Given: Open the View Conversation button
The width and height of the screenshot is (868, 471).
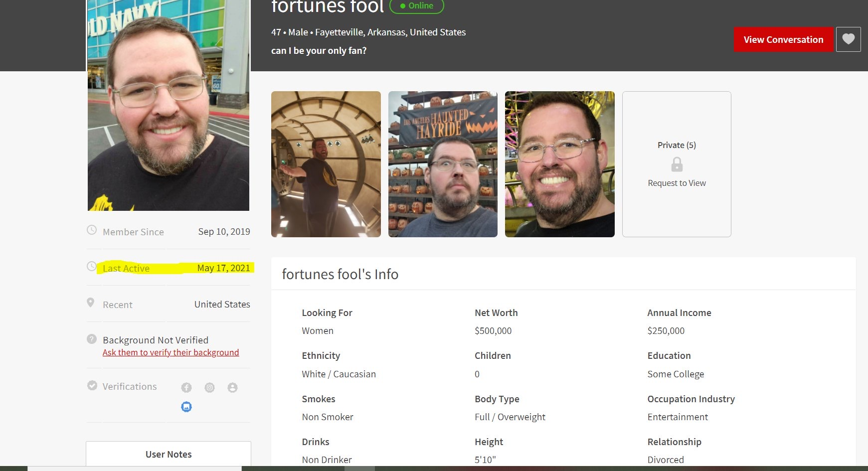Looking at the screenshot, I should (x=783, y=39).
